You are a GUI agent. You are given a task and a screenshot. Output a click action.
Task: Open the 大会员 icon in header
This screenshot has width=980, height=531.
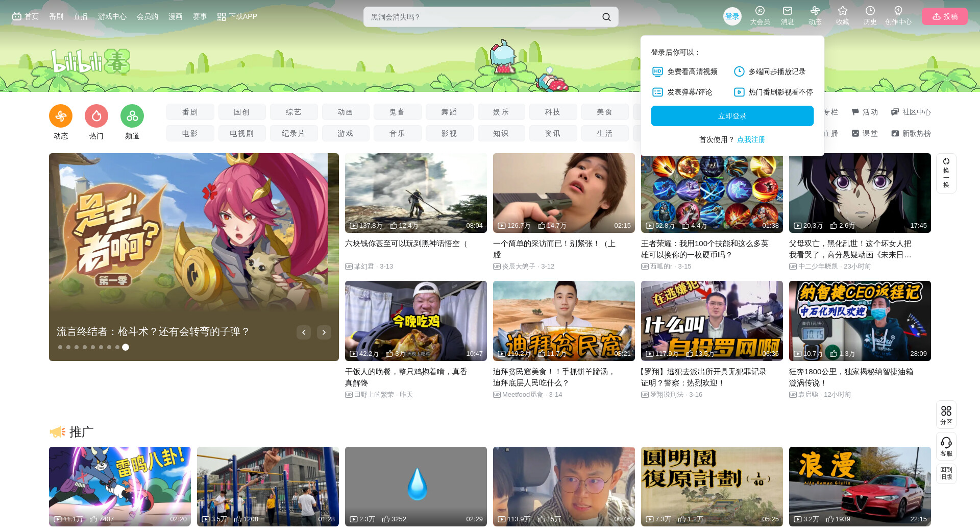(x=760, y=15)
